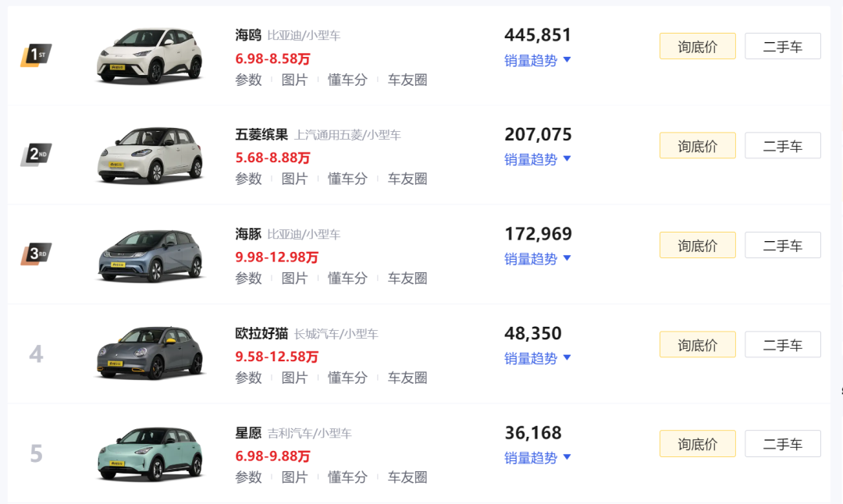
Task: Click the 2nd place rank badge
Action: [37, 154]
